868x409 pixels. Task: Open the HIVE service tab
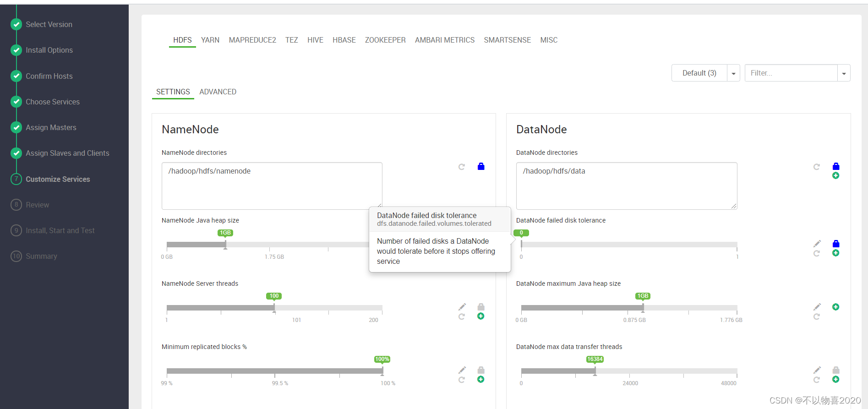pyautogui.click(x=315, y=40)
